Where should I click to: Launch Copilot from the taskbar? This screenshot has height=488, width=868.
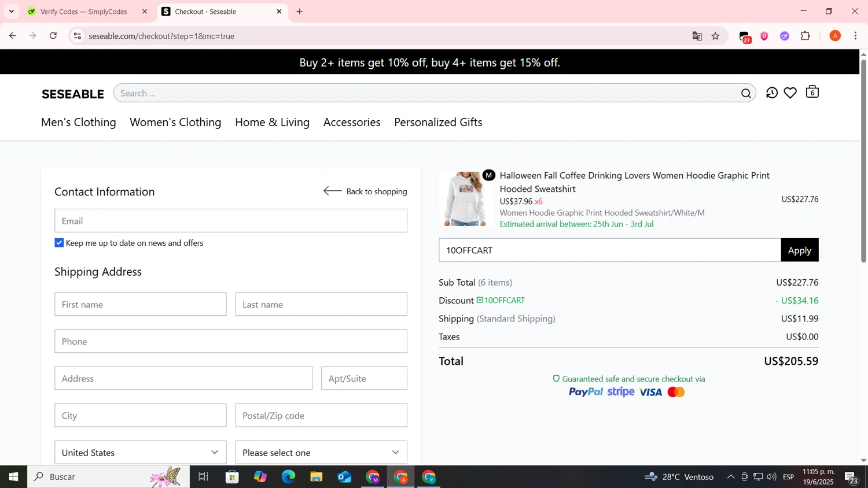pyautogui.click(x=260, y=477)
